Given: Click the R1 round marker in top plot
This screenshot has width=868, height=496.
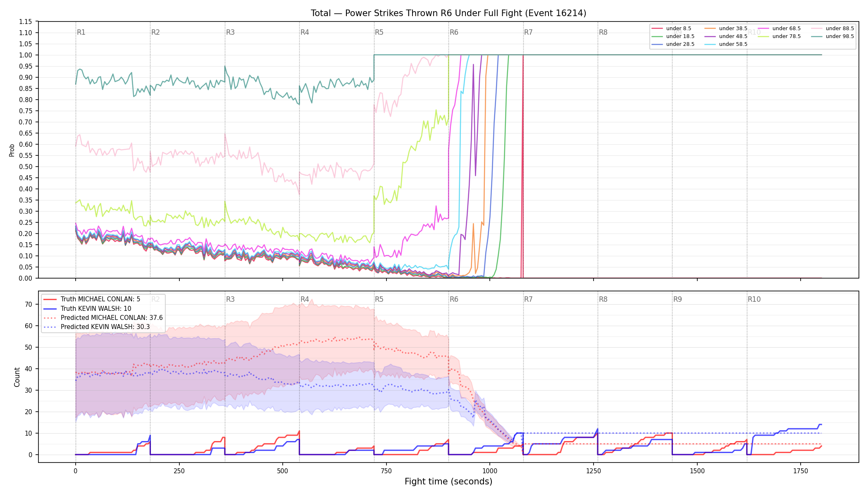Looking at the screenshot, I should pyautogui.click(x=81, y=32).
